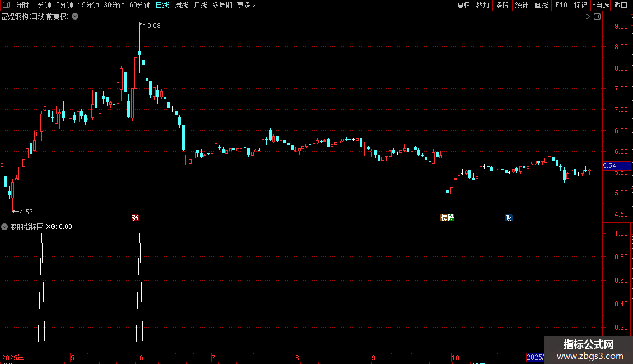This screenshot has height=364, width=633.
Task: Click the 2025年 date axis label
Action: pyautogui.click(x=13, y=357)
